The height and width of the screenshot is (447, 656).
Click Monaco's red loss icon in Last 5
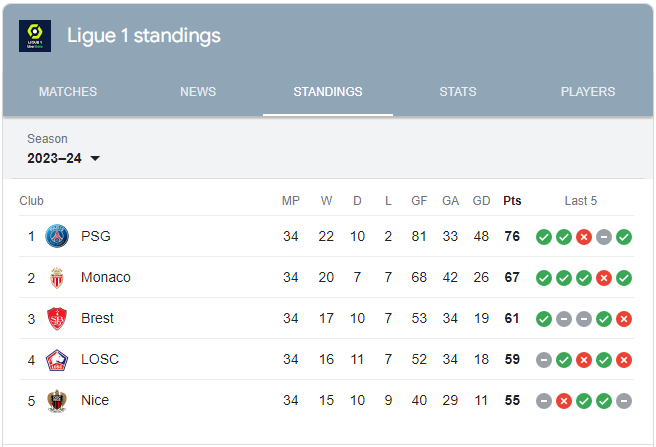pyautogui.click(x=604, y=278)
